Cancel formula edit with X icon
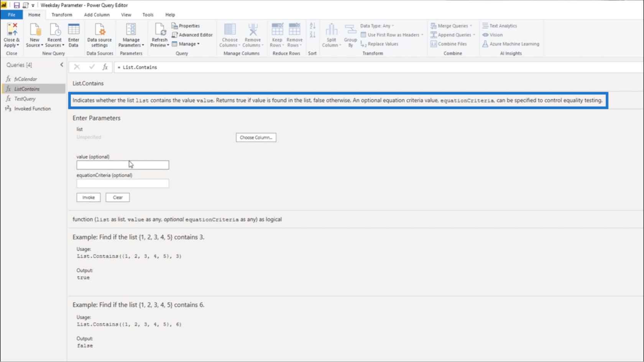 tap(77, 67)
